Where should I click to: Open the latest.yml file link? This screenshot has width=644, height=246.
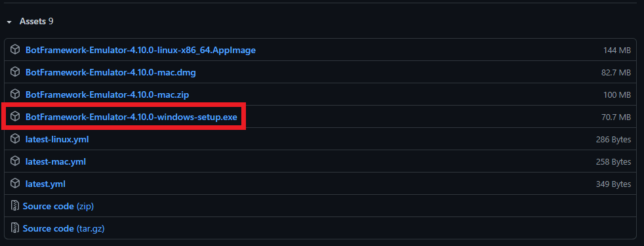(x=45, y=184)
